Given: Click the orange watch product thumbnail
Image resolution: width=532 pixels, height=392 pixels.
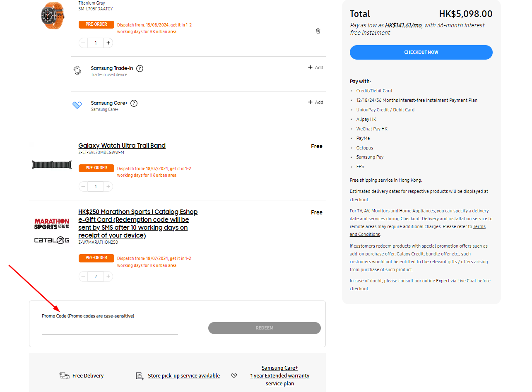Looking at the screenshot, I should 53,15.
